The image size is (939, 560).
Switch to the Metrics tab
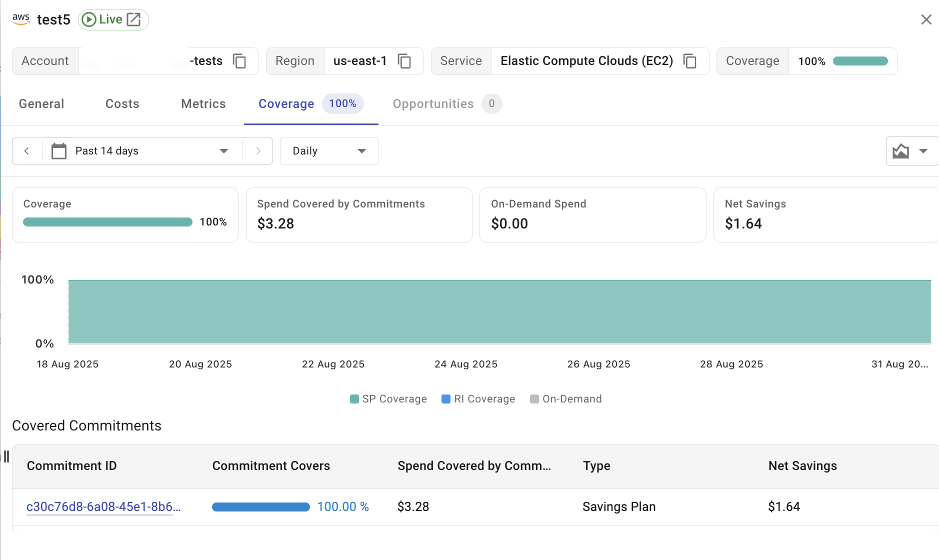(203, 103)
